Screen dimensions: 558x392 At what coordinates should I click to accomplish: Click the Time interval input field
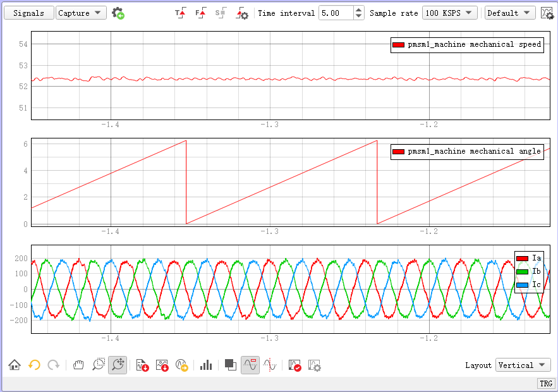(336, 13)
